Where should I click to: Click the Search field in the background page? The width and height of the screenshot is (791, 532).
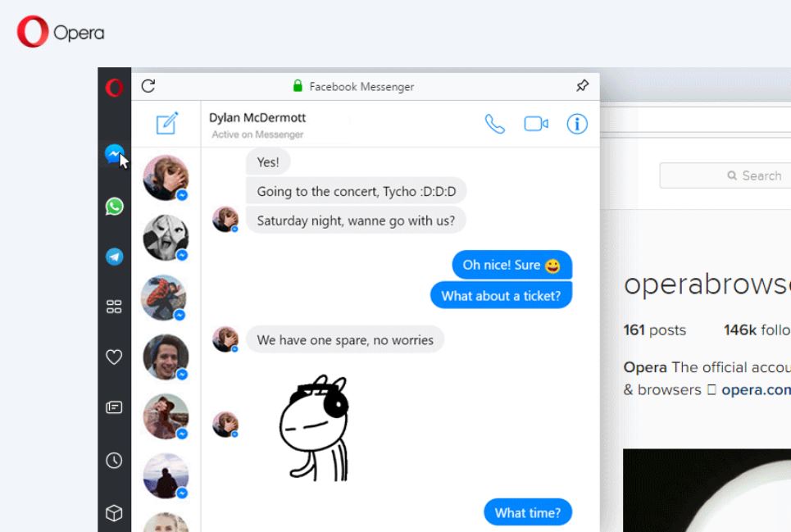pyautogui.click(x=725, y=175)
